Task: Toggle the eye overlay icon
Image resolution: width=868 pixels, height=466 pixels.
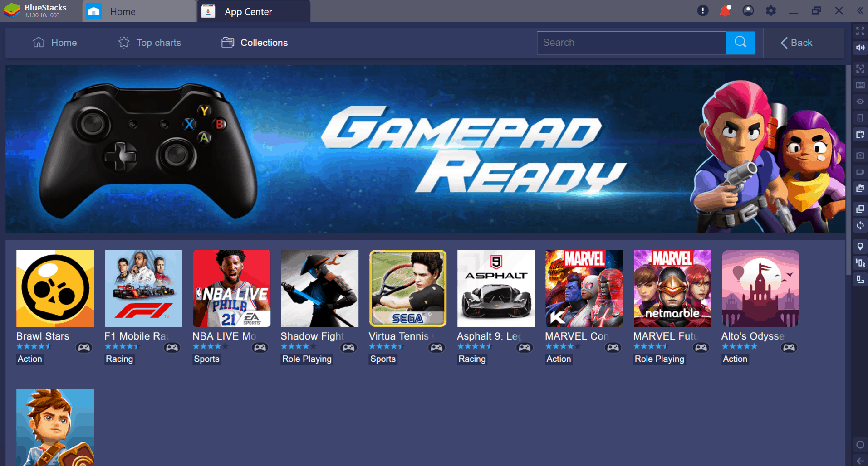Action: (x=860, y=102)
